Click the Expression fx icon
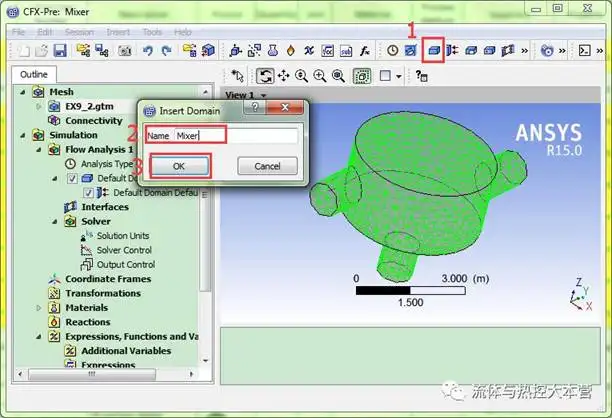This screenshot has height=418, width=612. tap(365, 51)
